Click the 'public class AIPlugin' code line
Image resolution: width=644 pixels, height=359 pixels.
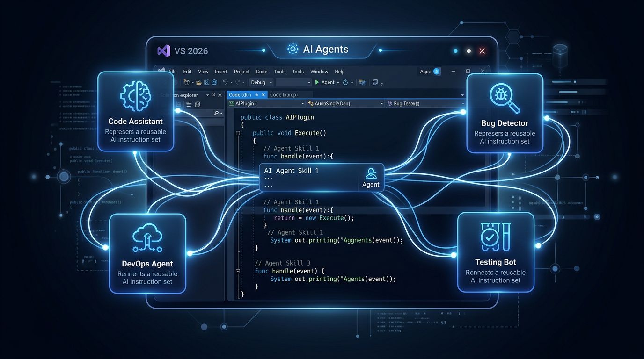tap(277, 117)
